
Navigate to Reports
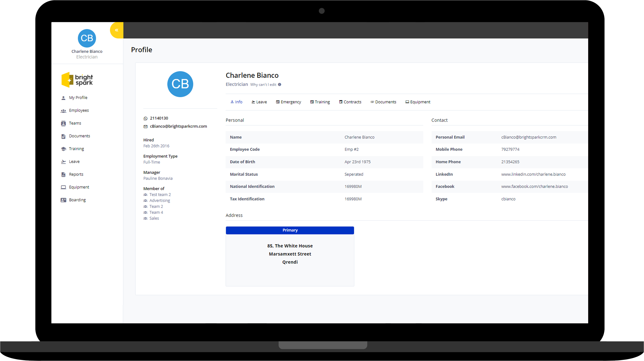pyautogui.click(x=76, y=174)
